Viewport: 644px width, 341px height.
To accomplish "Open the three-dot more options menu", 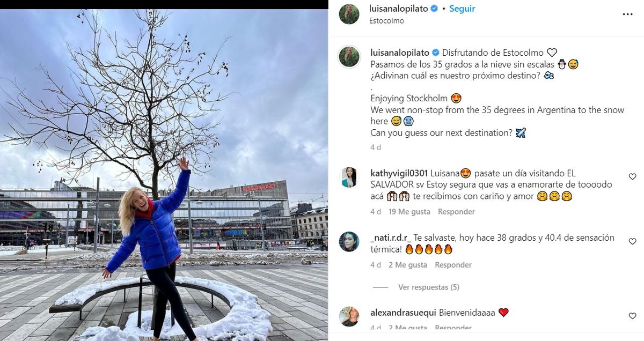I will tap(627, 14).
